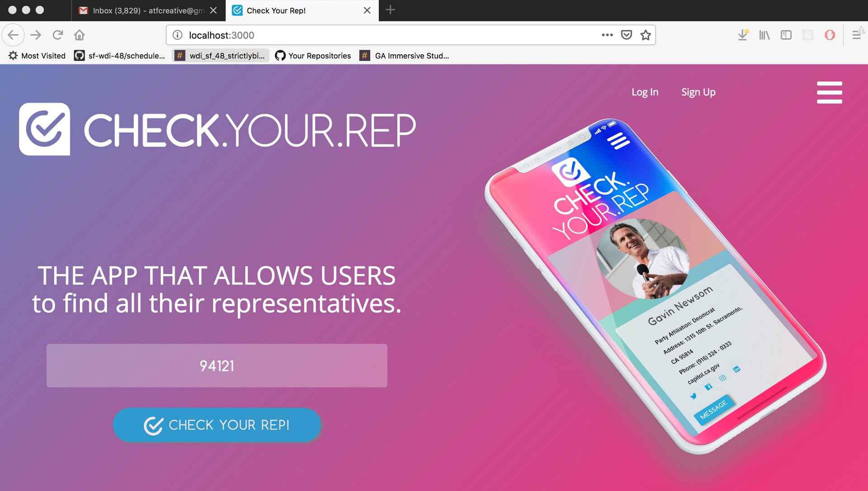Click the CHECK YOUR REP! button
The width and height of the screenshot is (868, 491).
click(217, 425)
